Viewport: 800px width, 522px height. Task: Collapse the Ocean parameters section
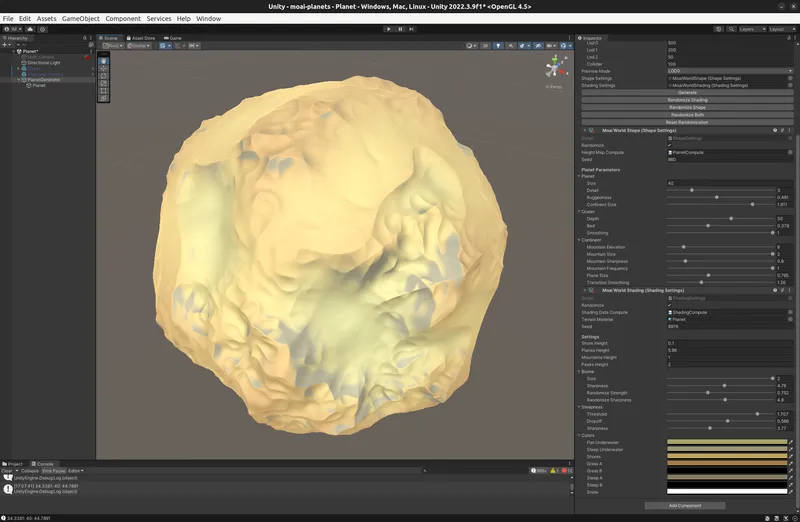click(580, 211)
